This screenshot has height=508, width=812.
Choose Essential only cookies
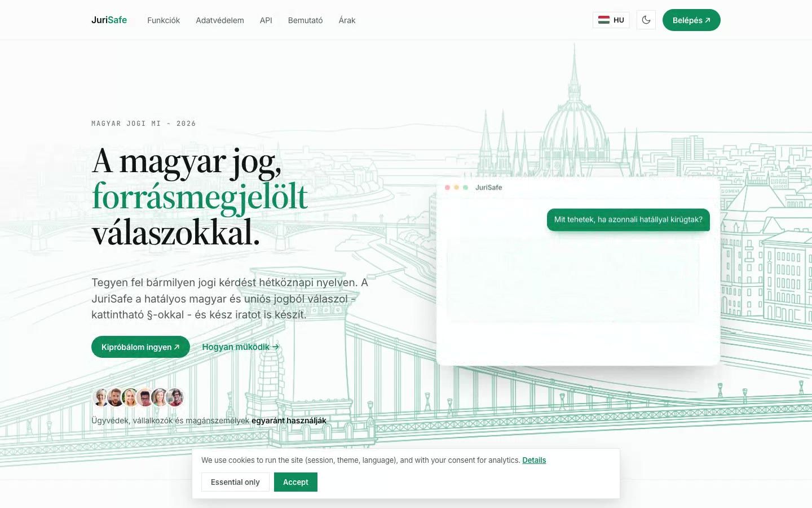point(235,482)
